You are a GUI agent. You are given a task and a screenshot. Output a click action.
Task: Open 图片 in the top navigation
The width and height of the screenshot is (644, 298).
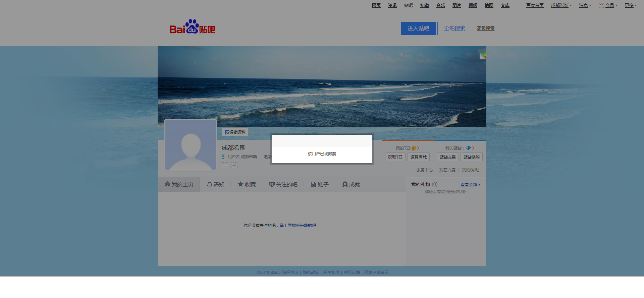click(x=457, y=5)
